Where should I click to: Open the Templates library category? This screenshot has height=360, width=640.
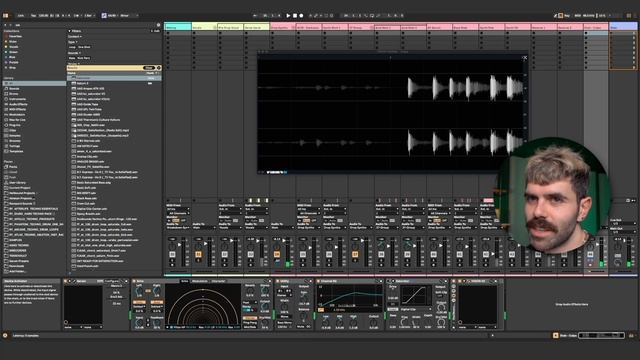(x=16, y=151)
